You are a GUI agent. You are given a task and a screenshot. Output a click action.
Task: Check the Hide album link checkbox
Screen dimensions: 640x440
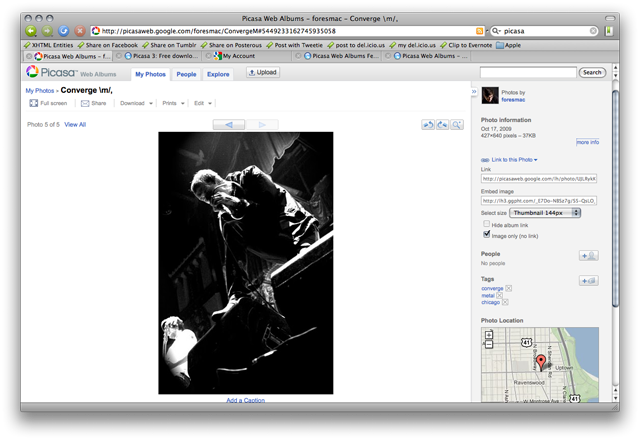tap(487, 224)
